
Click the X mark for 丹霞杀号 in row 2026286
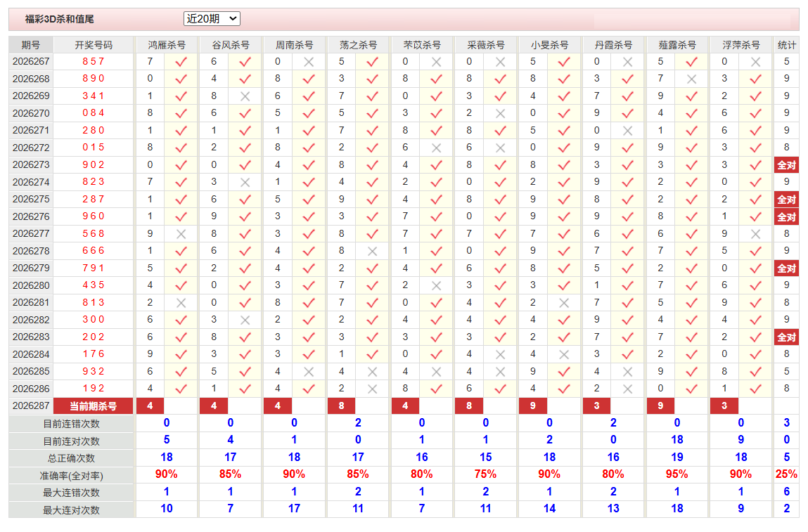coord(628,389)
